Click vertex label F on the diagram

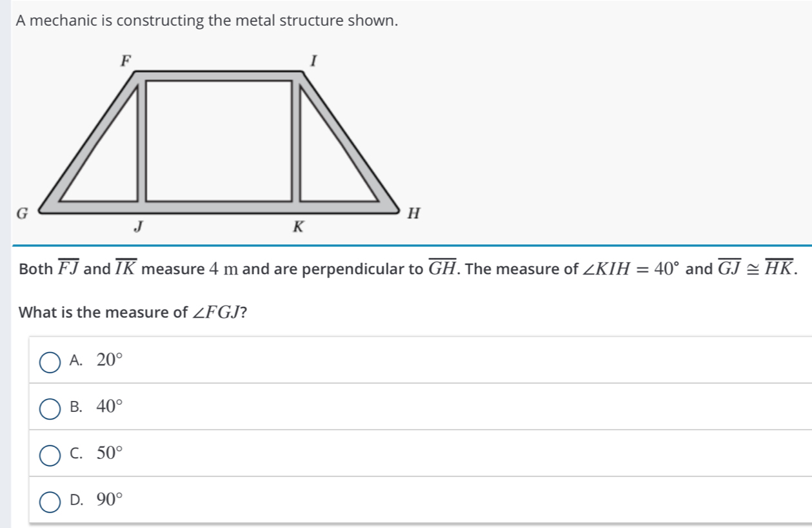click(126, 60)
